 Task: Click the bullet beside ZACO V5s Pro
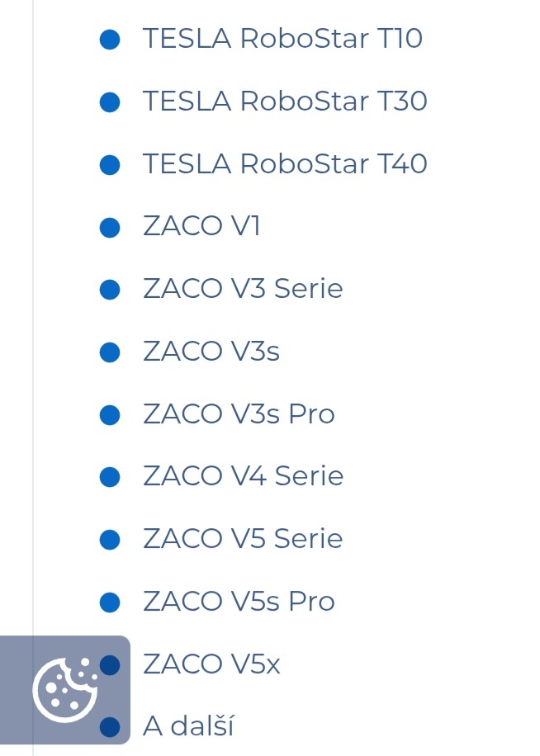coord(110,602)
